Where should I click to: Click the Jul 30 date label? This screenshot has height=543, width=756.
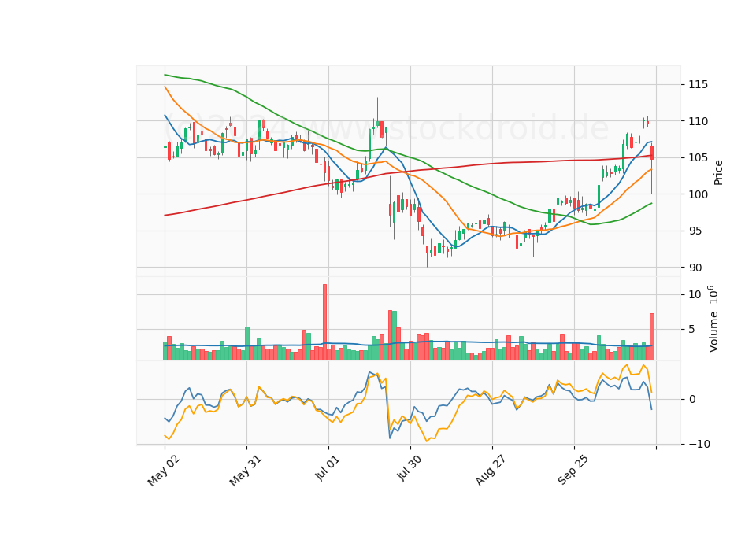(x=409, y=469)
